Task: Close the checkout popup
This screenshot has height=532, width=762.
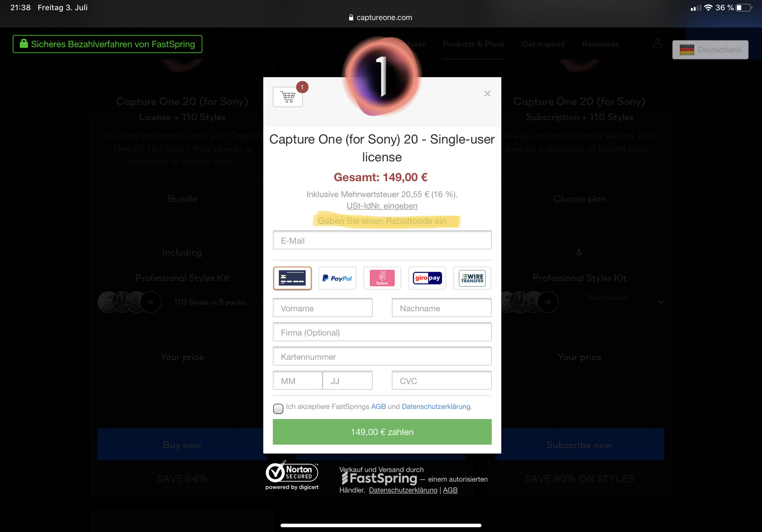Action: coord(487,93)
